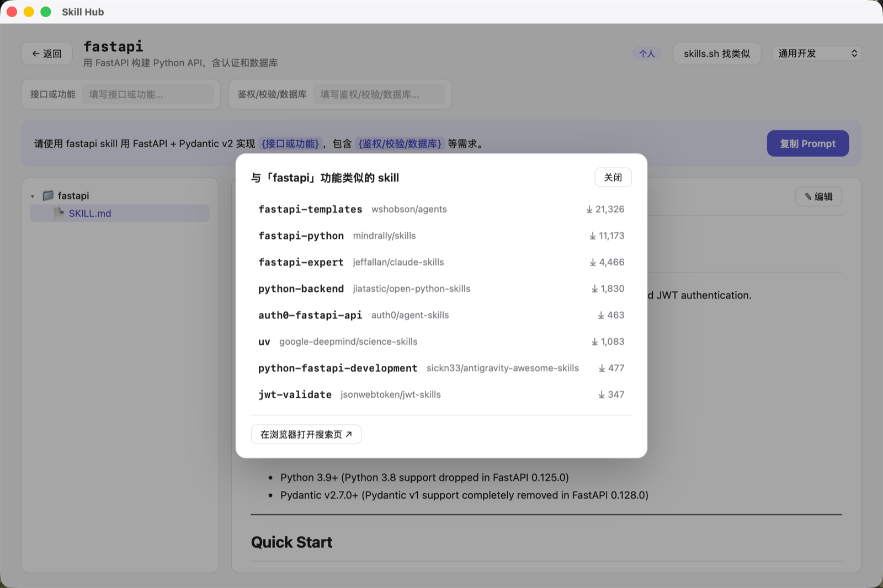This screenshot has width=883, height=588.
Task: Select the uv skill entry
Action: click(441, 341)
